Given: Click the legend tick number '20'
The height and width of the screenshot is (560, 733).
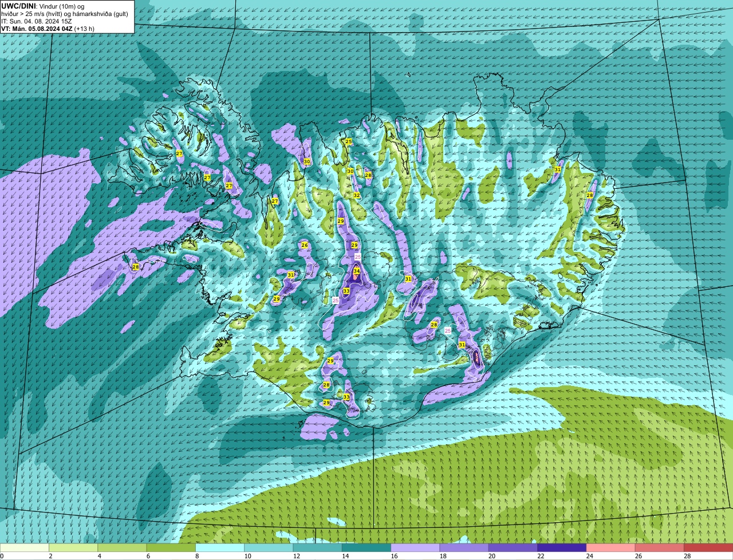Looking at the screenshot, I should (491, 556).
